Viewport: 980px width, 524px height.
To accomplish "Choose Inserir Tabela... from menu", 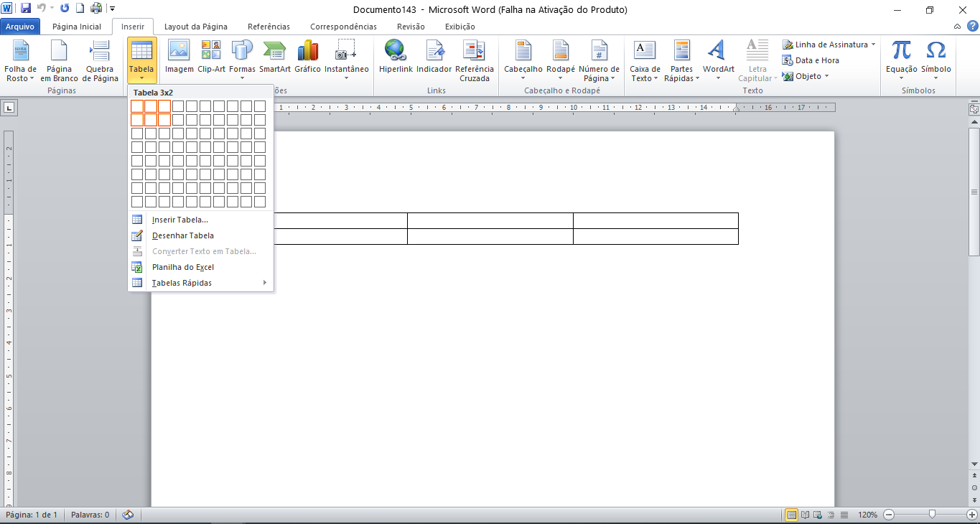I will [x=200, y=220].
